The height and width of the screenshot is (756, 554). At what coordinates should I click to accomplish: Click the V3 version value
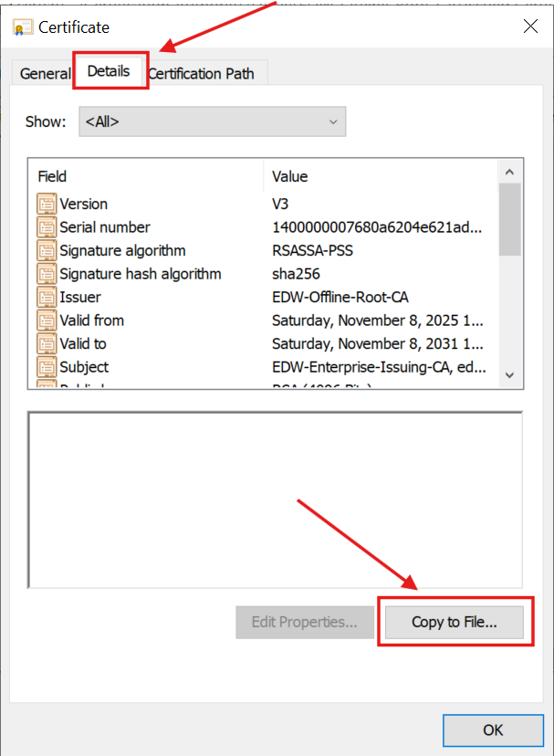pos(280,204)
